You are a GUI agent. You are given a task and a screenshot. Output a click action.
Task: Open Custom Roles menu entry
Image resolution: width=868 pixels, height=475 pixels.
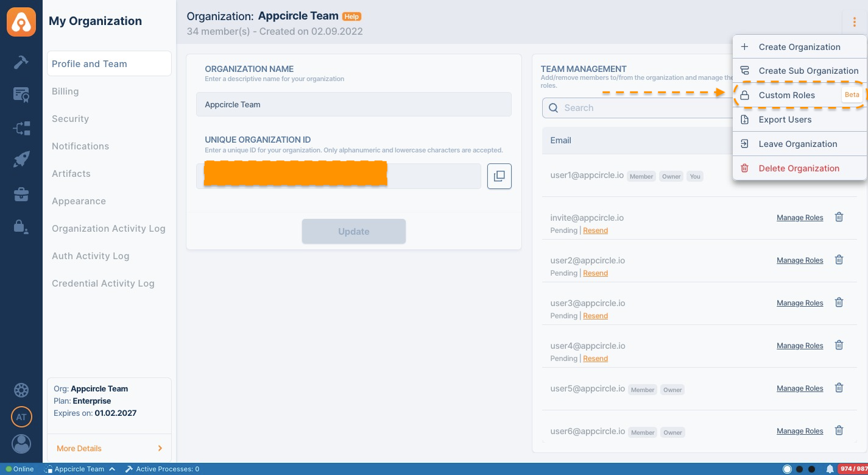pos(799,95)
